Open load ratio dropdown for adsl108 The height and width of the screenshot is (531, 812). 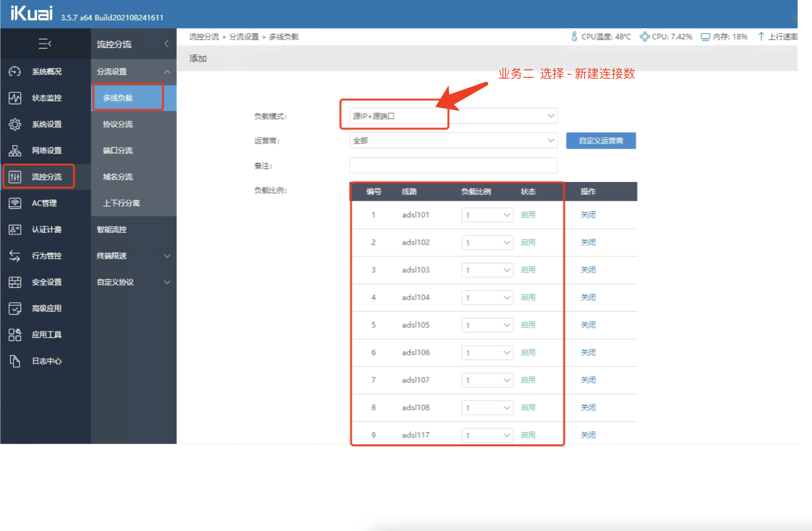(487, 408)
